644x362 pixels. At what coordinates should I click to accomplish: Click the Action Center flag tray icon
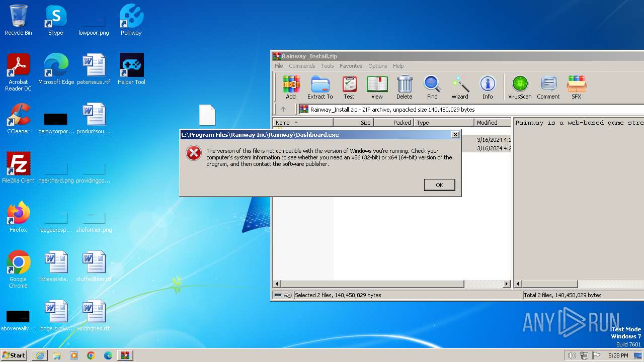click(596, 355)
